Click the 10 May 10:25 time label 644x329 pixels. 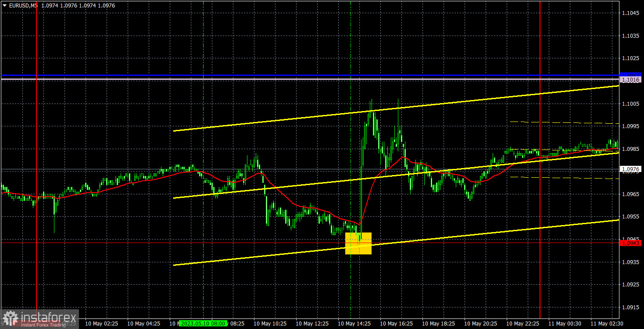tap(270, 323)
